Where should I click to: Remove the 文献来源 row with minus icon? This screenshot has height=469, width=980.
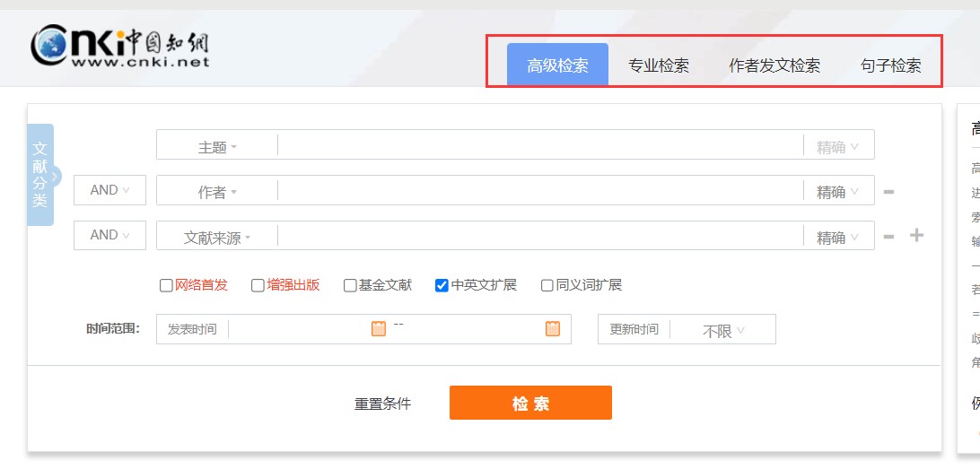pos(888,237)
